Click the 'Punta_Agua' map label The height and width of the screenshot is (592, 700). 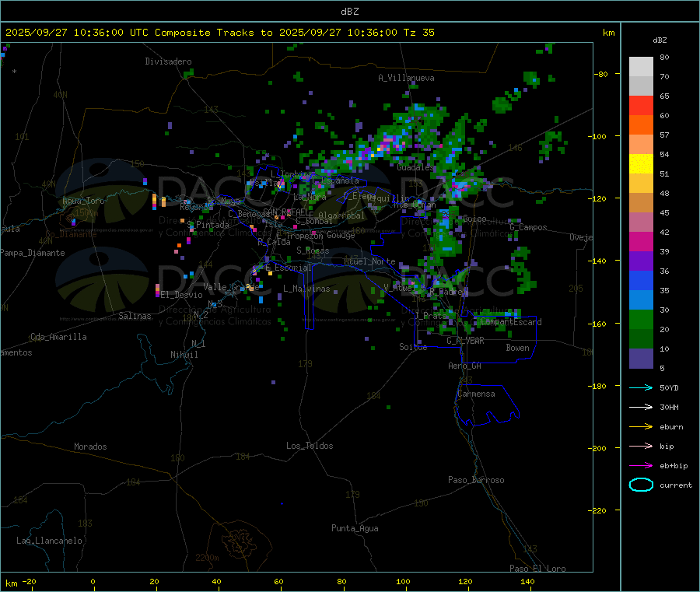tap(355, 528)
